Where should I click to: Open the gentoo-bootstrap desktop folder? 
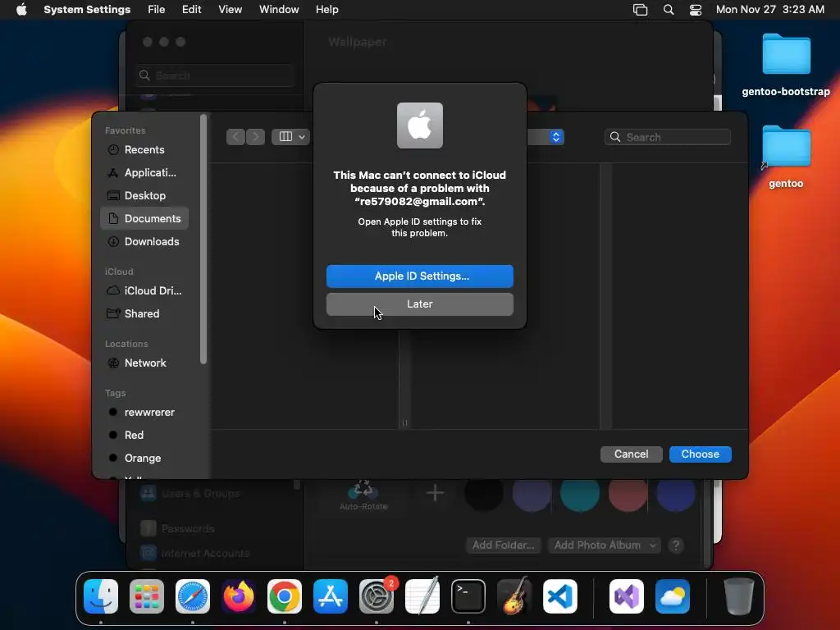tap(786, 65)
